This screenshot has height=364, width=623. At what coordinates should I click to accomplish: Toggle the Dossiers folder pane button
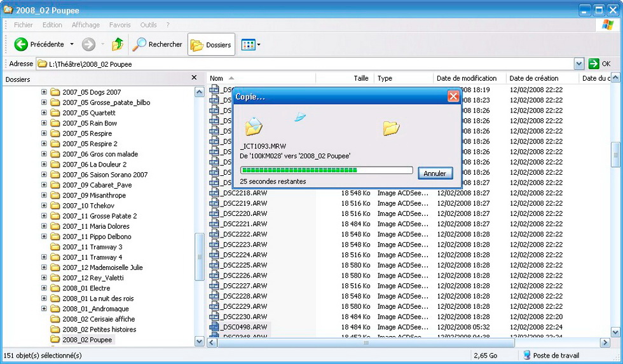[211, 45]
